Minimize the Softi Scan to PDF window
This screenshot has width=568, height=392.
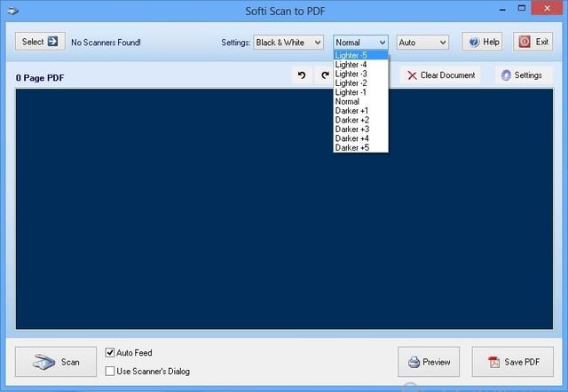coord(502,9)
